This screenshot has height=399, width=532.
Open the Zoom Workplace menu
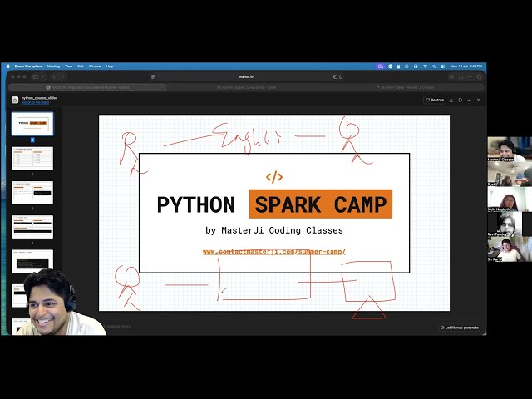pos(28,66)
